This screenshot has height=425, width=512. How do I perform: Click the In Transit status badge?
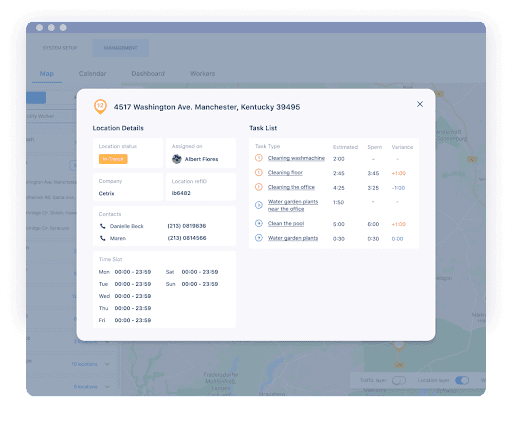pyautogui.click(x=113, y=159)
